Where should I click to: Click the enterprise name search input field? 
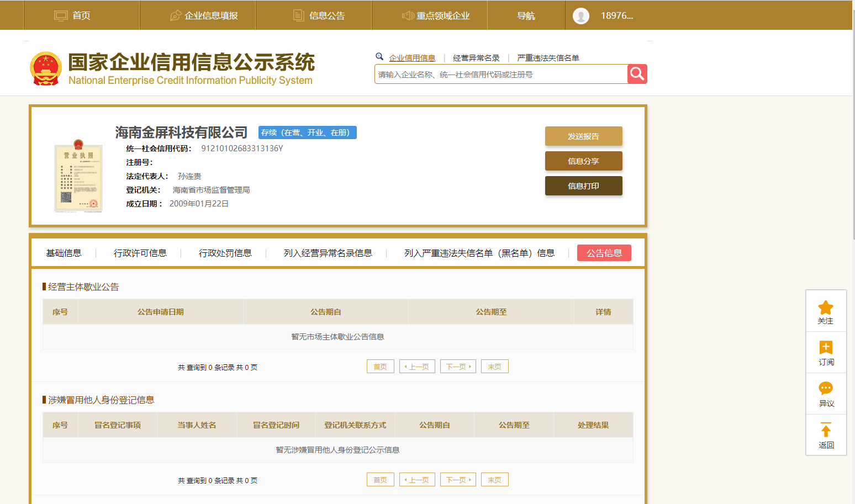coord(500,75)
